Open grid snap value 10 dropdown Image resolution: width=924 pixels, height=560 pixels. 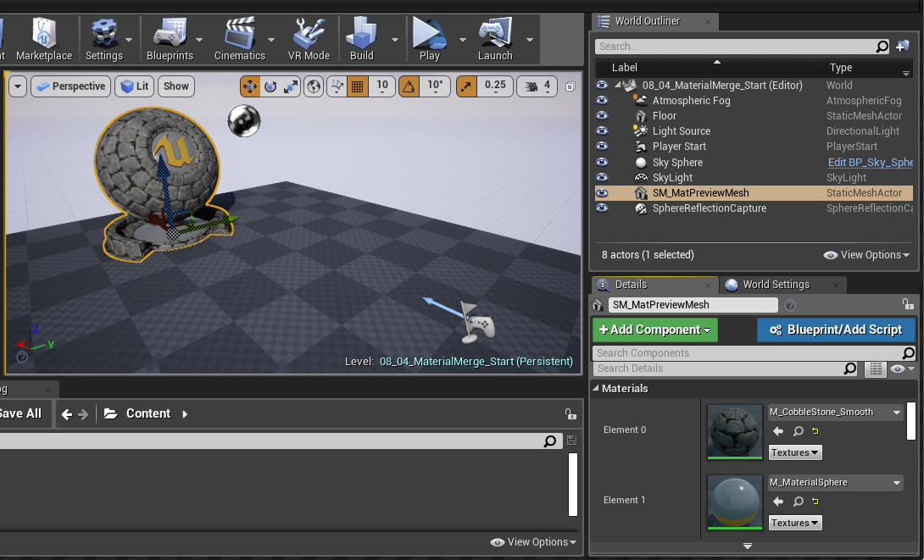click(381, 86)
